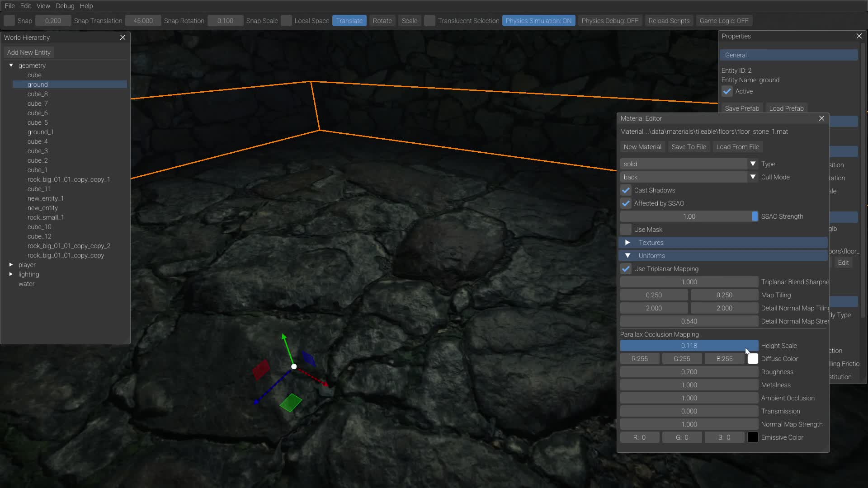Close the Properties panel
The image size is (868, 488).
[x=859, y=36]
